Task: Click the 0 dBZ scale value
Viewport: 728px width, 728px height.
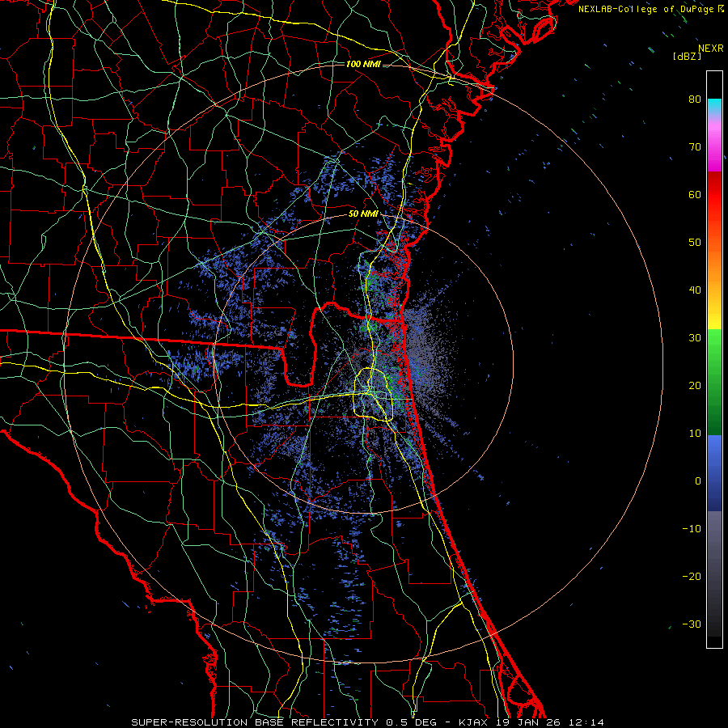Action: 698,481
